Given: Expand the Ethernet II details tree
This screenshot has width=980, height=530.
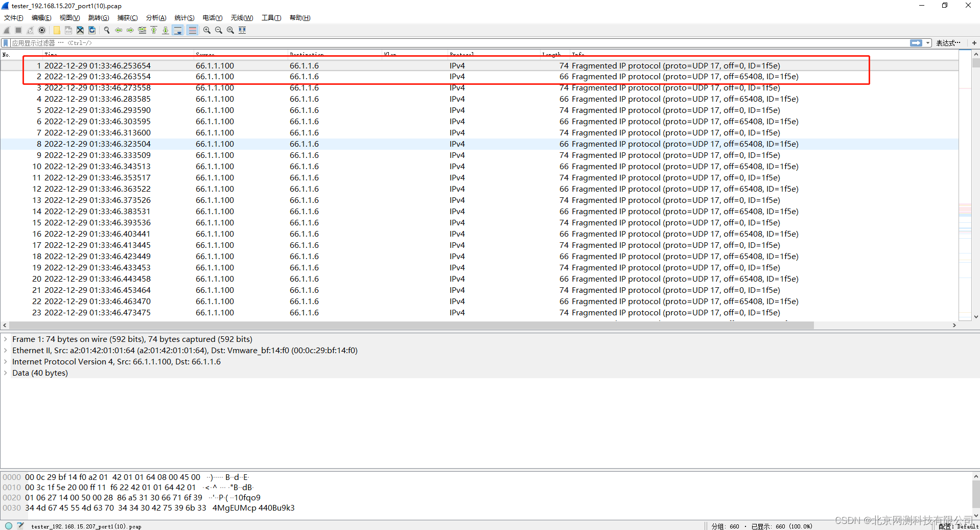Looking at the screenshot, I should click(5, 351).
